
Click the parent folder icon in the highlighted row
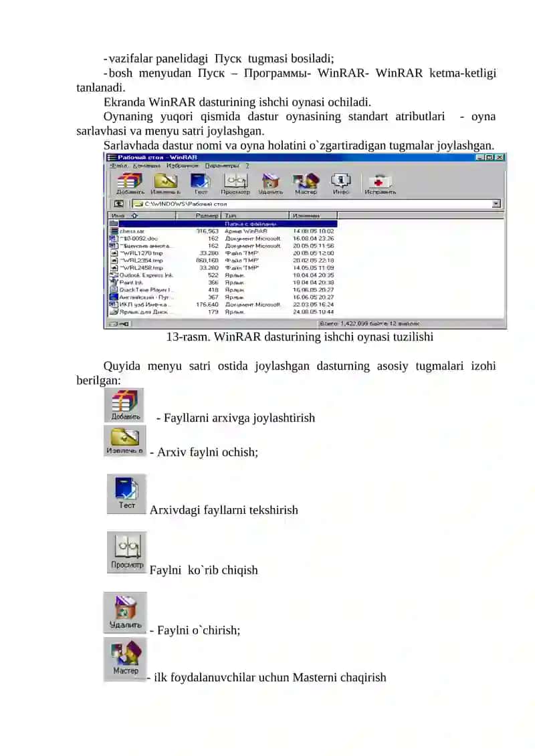click(114, 224)
